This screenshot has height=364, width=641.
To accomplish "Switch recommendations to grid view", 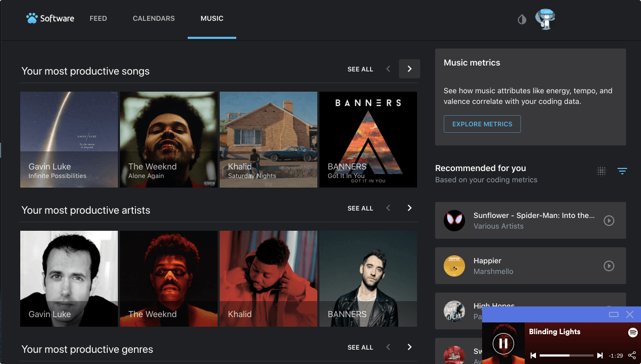I will pos(602,171).
